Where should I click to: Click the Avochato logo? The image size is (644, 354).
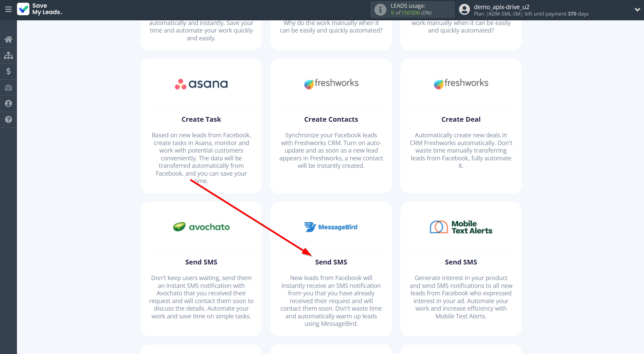point(201,227)
